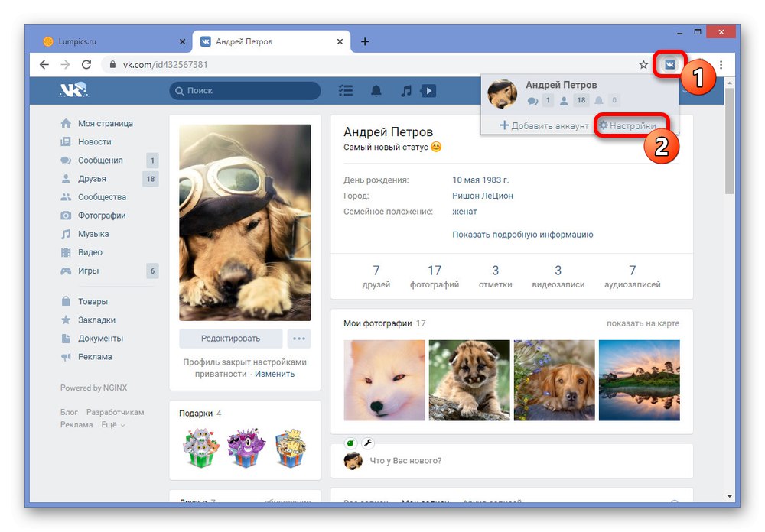Image resolution: width=765 pixels, height=532 pixels.
Task: Open Товары in the left menu
Action: 93,302
